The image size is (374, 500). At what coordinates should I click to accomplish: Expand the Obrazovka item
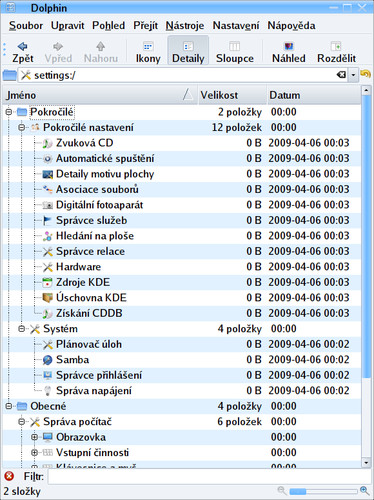point(34,437)
